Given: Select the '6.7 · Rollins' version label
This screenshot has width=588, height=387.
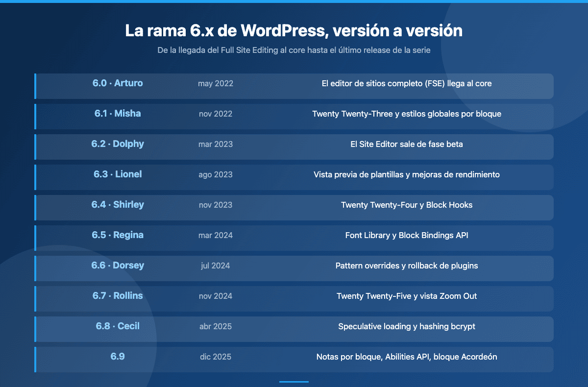Looking at the screenshot, I should click(x=118, y=296).
